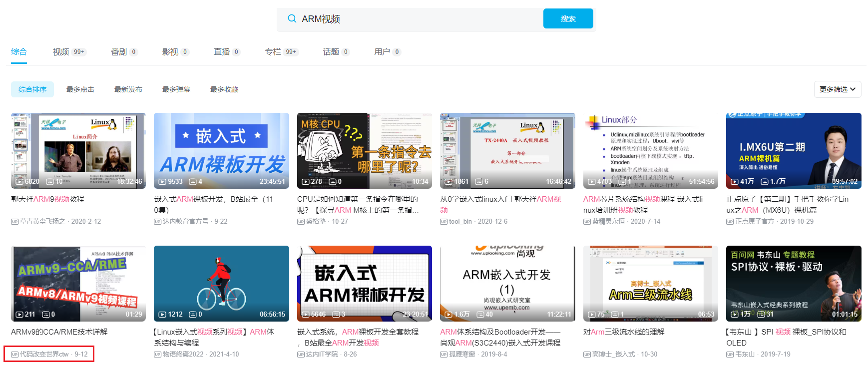This screenshot has height=366, width=868.
Task: Click danmaku icon showing 1.7万
Action: click(x=764, y=182)
